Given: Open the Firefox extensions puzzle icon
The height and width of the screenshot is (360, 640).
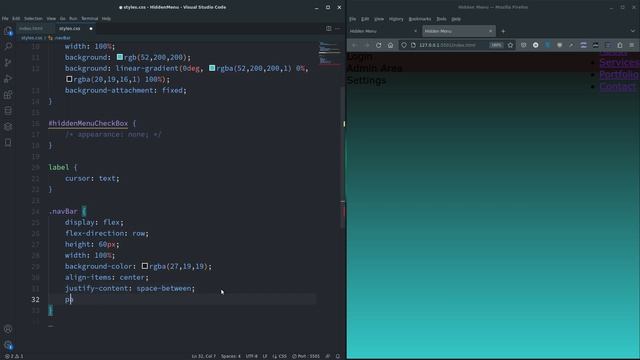Looking at the screenshot, I should point(620,45).
